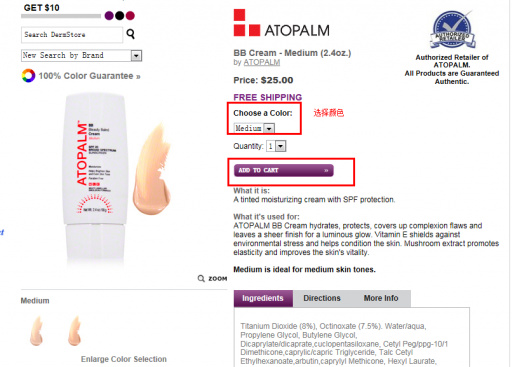Open the Quantity dropdown

[x=276, y=146]
